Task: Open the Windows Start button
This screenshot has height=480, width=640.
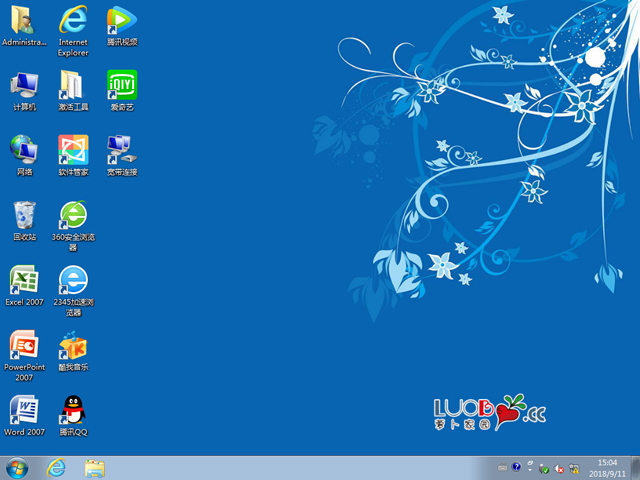Action: pyautogui.click(x=17, y=468)
